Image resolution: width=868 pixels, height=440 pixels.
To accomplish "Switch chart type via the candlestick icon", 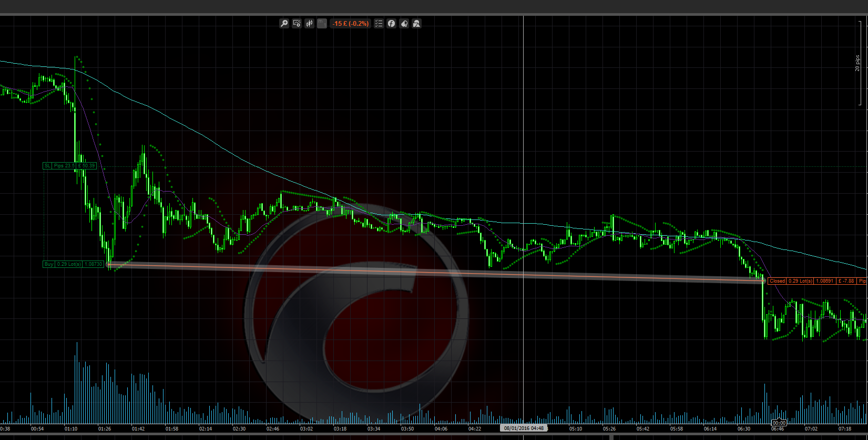I will click(309, 23).
